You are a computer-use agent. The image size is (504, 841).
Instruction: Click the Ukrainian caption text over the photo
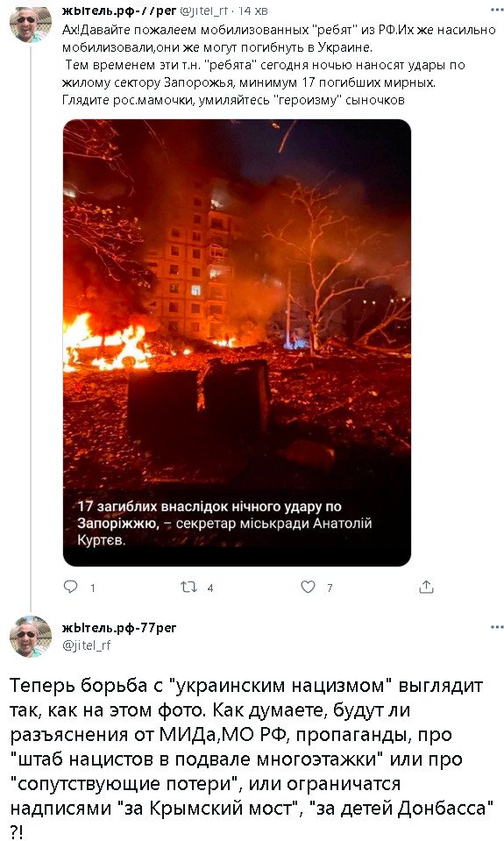[224, 523]
